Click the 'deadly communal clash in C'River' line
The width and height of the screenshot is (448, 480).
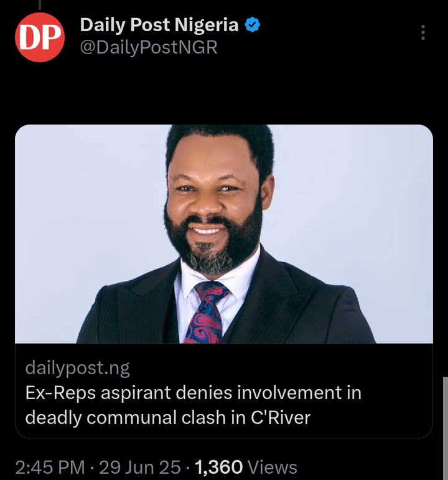(x=167, y=417)
